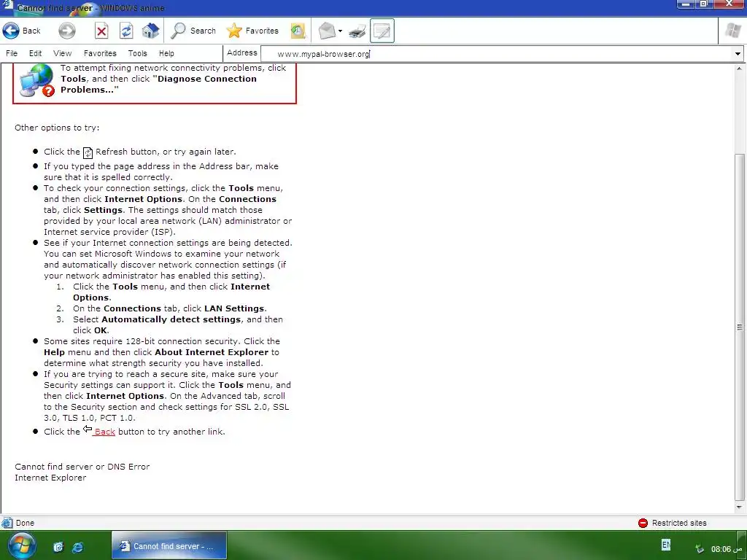Launch Internet Explorer from quick launch
Screen dimensions: 747x560
click(x=77, y=547)
